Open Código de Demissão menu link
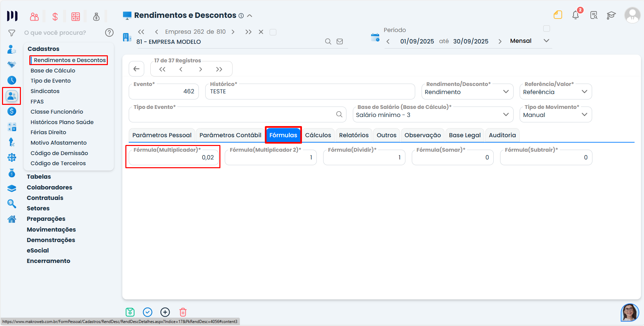The width and height of the screenshot is (644, 326). 59,153
